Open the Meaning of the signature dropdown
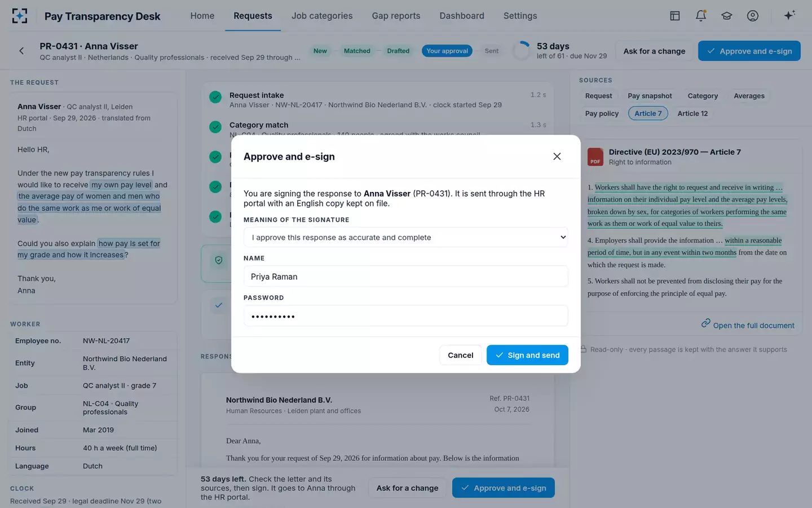Screen dimensions: 812x508 tap(406, 238)
